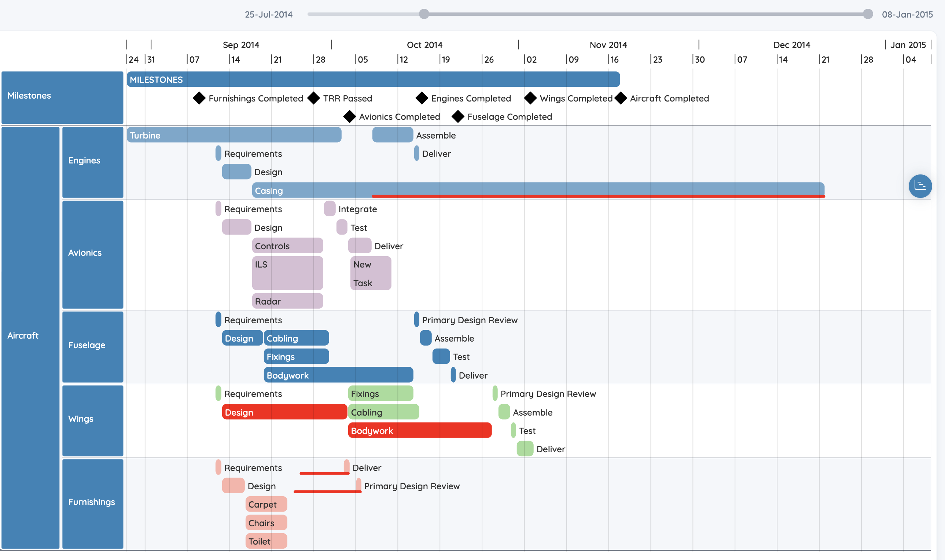Select the Furnishings Primary Design Review bar
The width and height of the screenshot is (945, 560).
[358, 485]
